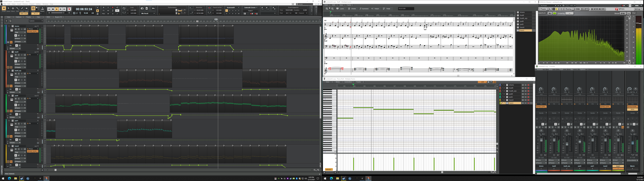Open the Mix Recall dropdown

148,13
